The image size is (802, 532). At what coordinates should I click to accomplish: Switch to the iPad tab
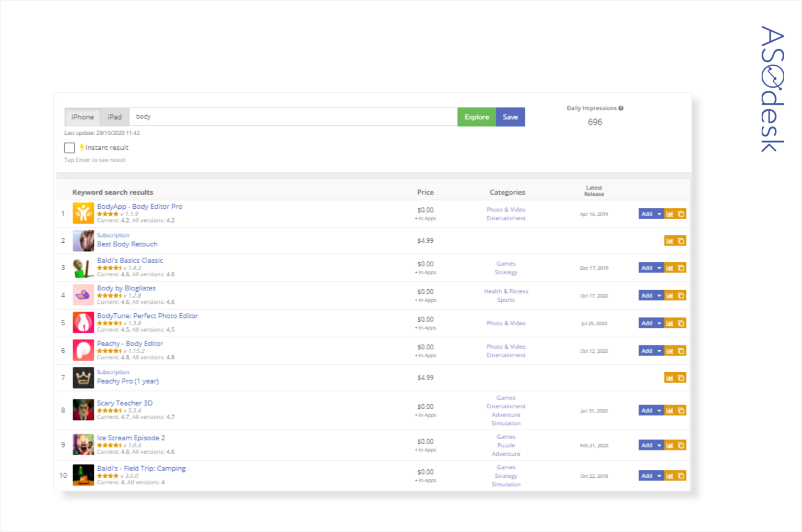point(114,117)
